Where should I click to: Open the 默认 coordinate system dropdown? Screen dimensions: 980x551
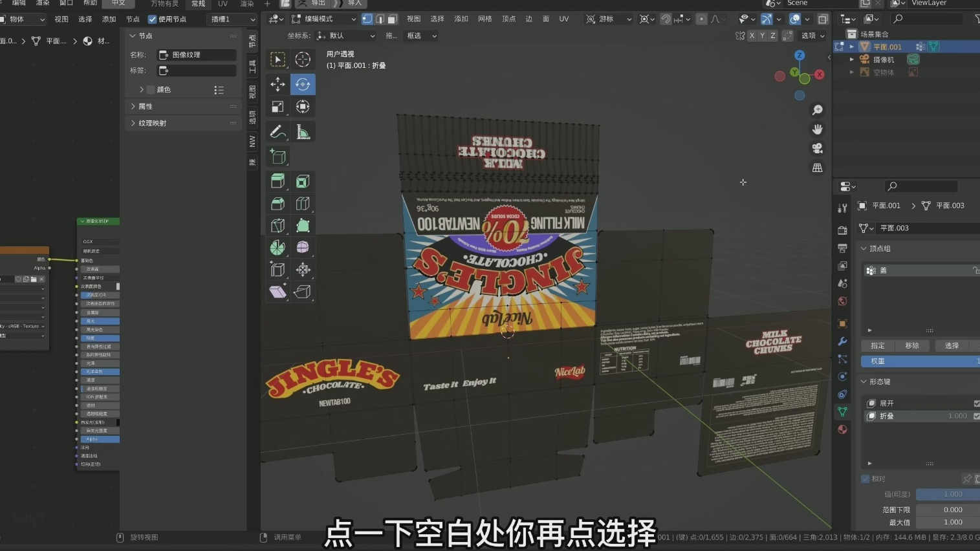[x=345, y=36]
